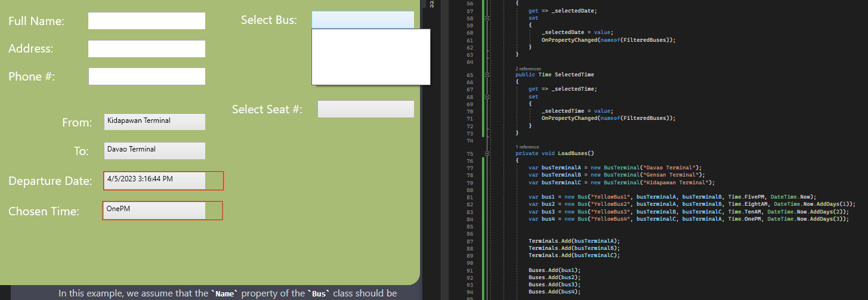Open the Select Bus combo box
The image size is (868, 300).
coord(363,20)
